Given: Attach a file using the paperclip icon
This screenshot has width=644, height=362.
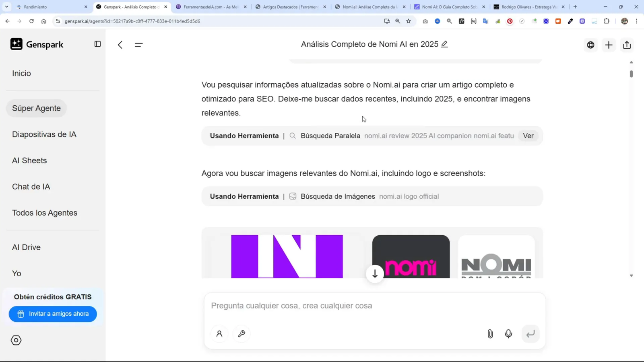Looking at the screenshot, I should tap(490, 334).
